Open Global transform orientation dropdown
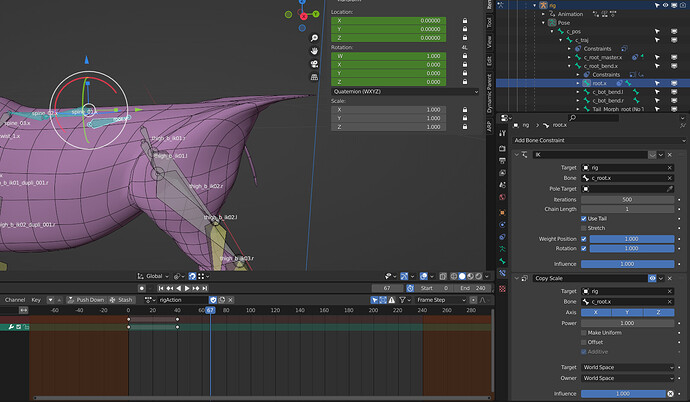Screen dimensions: 690x402 153,276
